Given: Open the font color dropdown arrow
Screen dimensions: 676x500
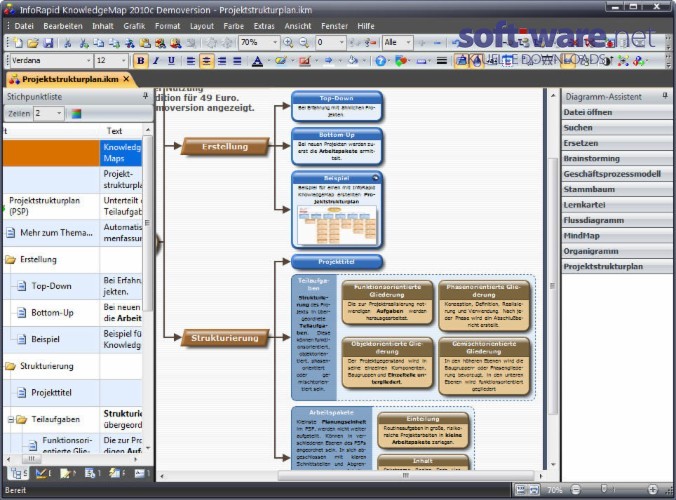Looking at the screenshot, I should 268,61.
